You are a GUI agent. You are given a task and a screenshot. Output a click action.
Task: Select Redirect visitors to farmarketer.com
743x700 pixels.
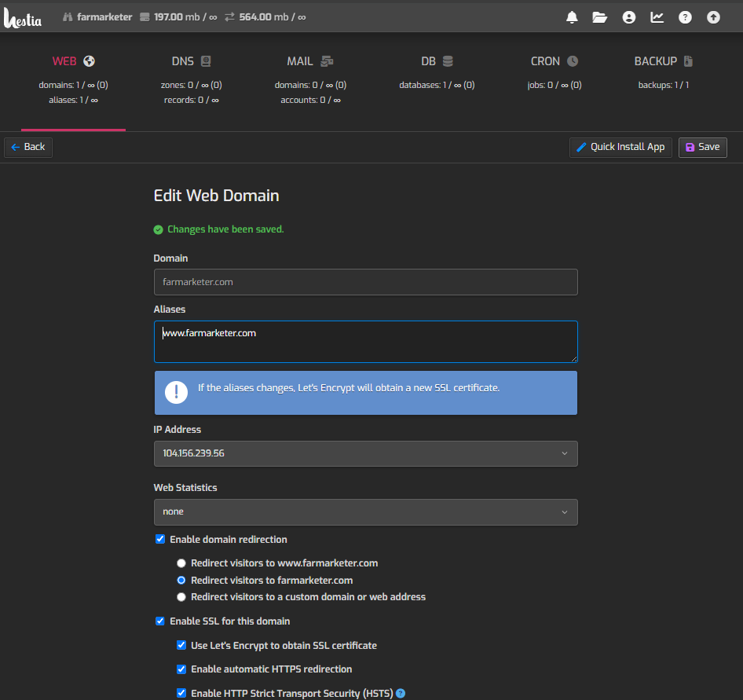[181, 580]
